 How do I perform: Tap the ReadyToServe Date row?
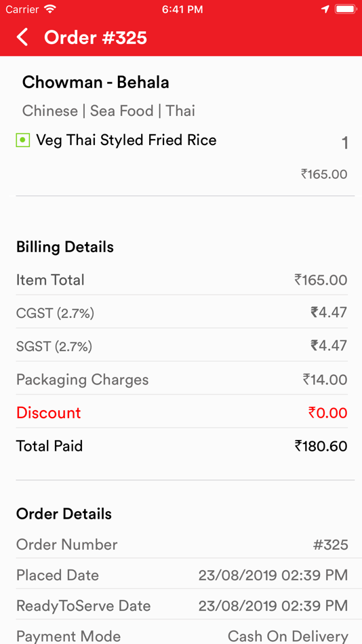coord(182,606)
